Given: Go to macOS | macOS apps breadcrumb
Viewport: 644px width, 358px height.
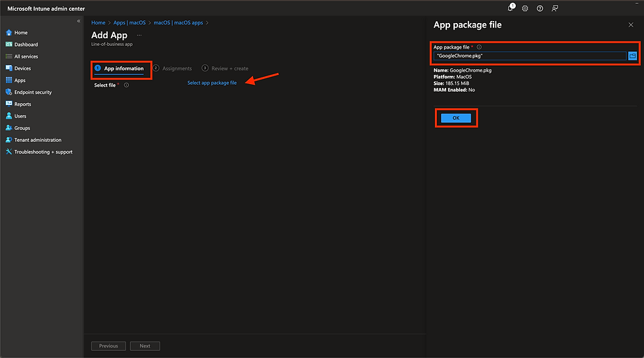Looking at the screenshot, I should pos(178,22).
